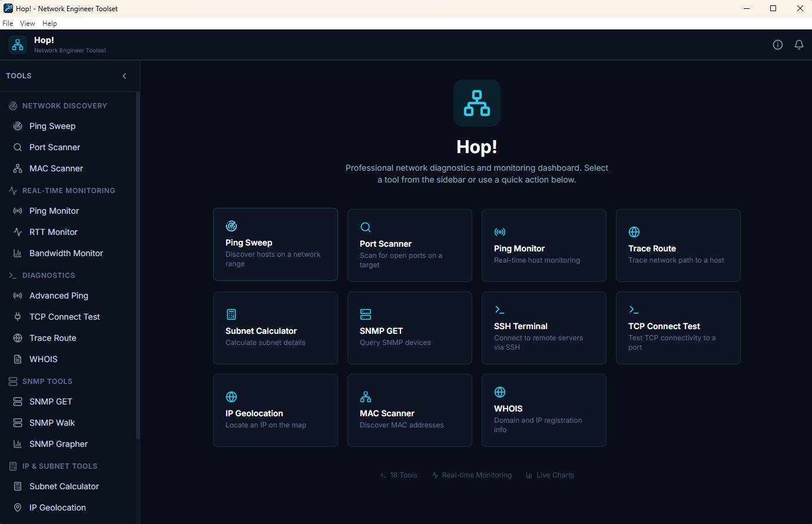Open the RTT Monitor tool
Screen dimensions: 812x524
pos(53,231)
